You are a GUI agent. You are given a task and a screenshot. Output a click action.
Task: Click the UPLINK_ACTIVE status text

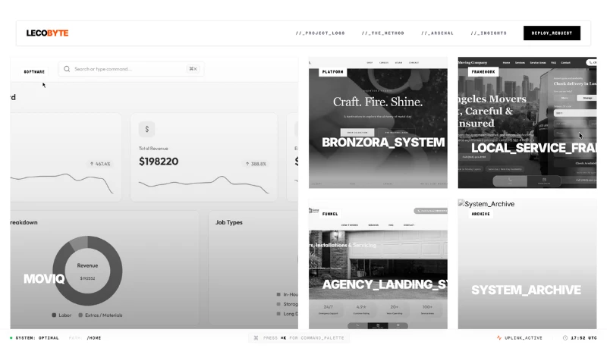[x=524, y=338]
